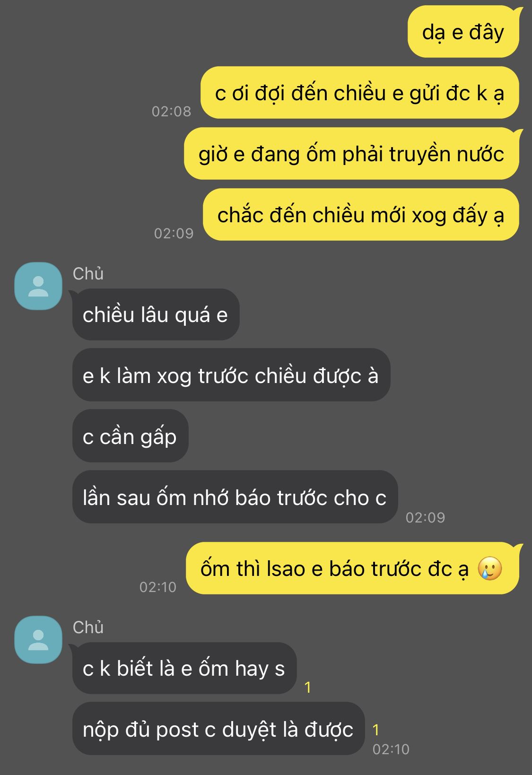Viewport: 532px width, 775px height.
Task: Tap the 02:09 timestamp below Chủ's messages
Action: click(425, 517)
